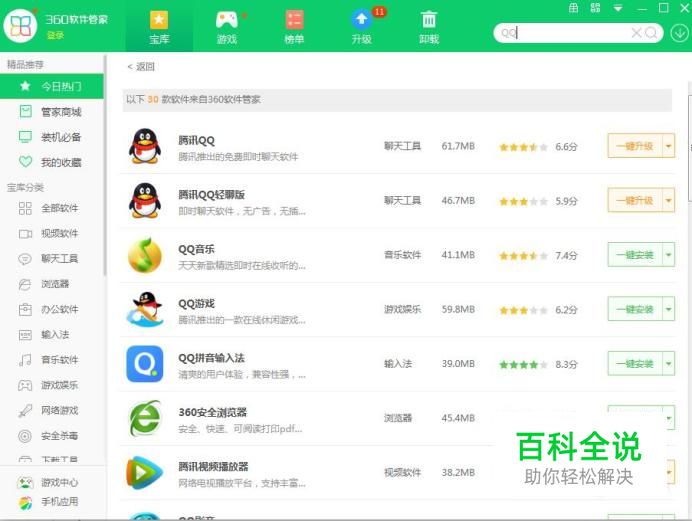Click the QQ音乐 app icon
This screenshot has height=521, width=692.
click(145, 255)
